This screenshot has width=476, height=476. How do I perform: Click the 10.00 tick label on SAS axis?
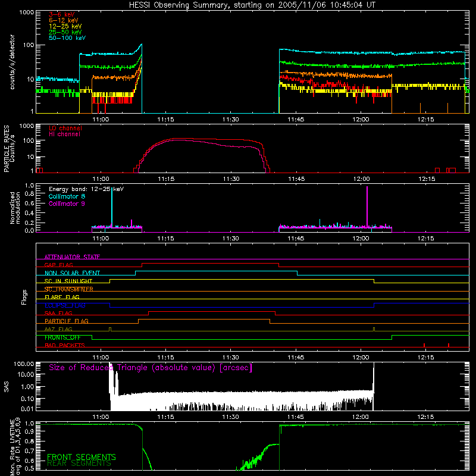(26, 374)
